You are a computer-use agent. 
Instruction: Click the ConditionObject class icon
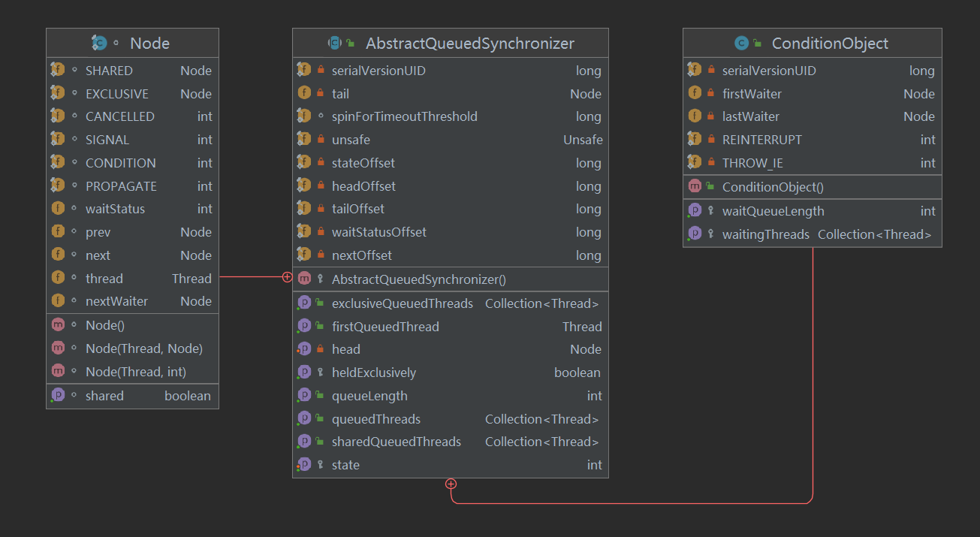(x=741, y=43)
